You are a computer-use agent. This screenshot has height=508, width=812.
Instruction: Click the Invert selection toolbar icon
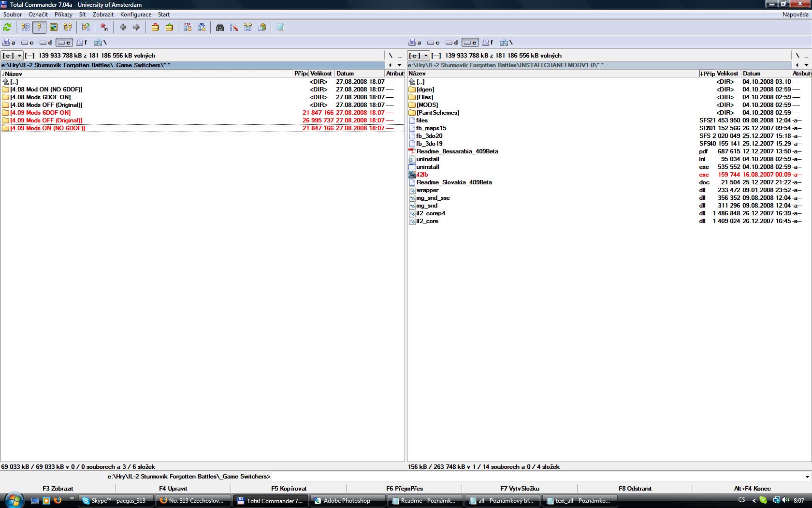[x=86, y=28]
